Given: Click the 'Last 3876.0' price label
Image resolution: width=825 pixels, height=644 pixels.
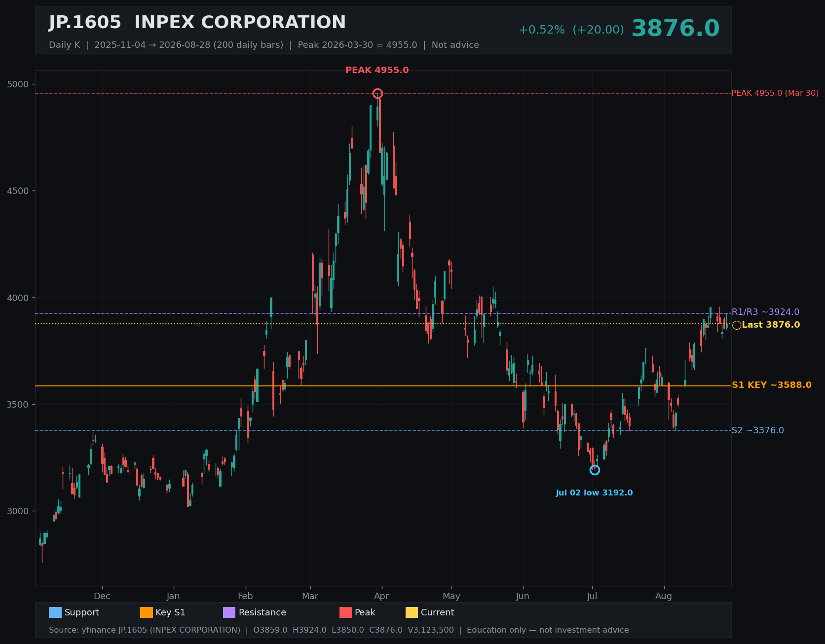Looking at the screenshot, I should point(771,325).
